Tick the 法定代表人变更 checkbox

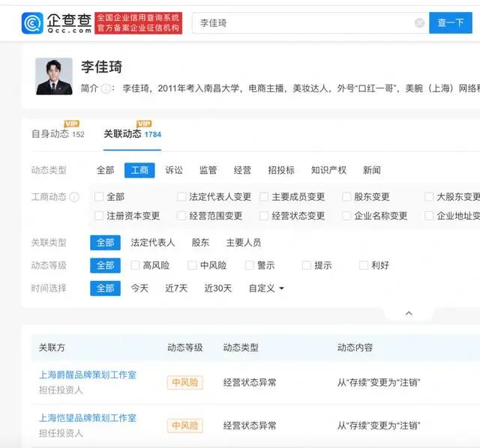pyautogui.click(x=181, y=197)
